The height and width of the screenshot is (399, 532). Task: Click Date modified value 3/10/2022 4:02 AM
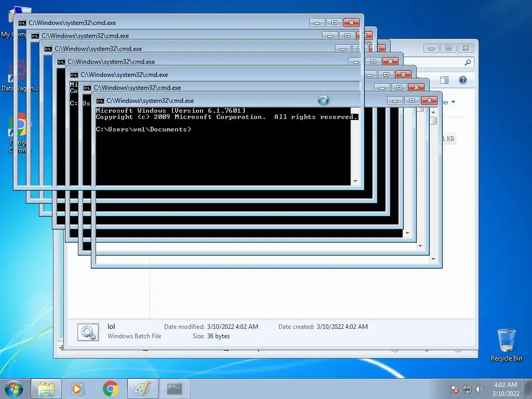232,326
